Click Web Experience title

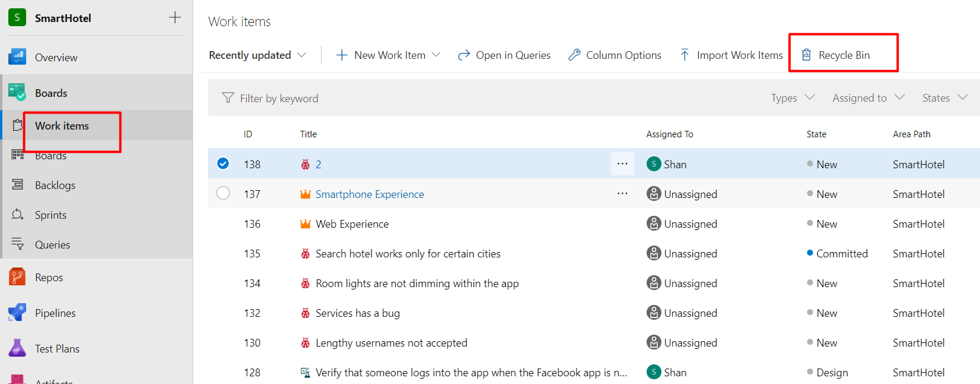click(352, 224)
